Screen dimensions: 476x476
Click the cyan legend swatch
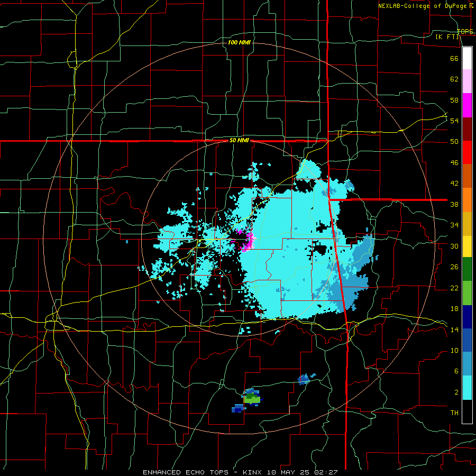tap(467, 388)
